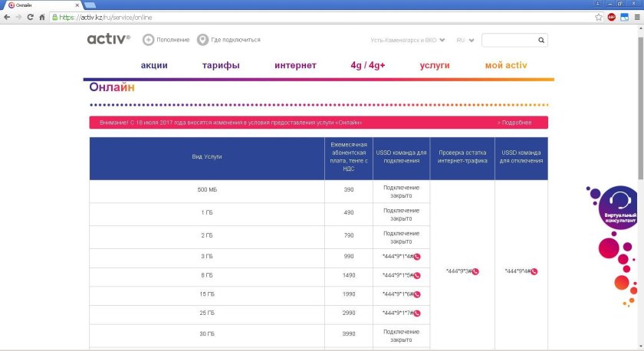The image size is (644, 351).
Task: Click the search magnifier icon
Action: coord(541,40)
